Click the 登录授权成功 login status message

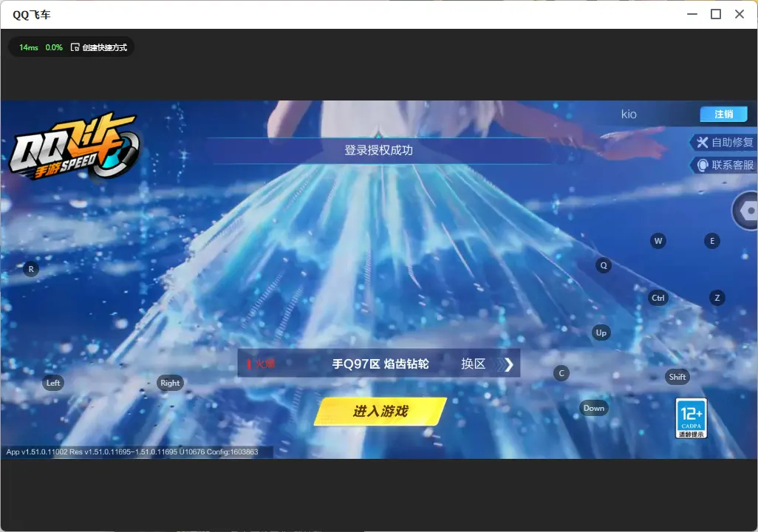coord(378,151)
